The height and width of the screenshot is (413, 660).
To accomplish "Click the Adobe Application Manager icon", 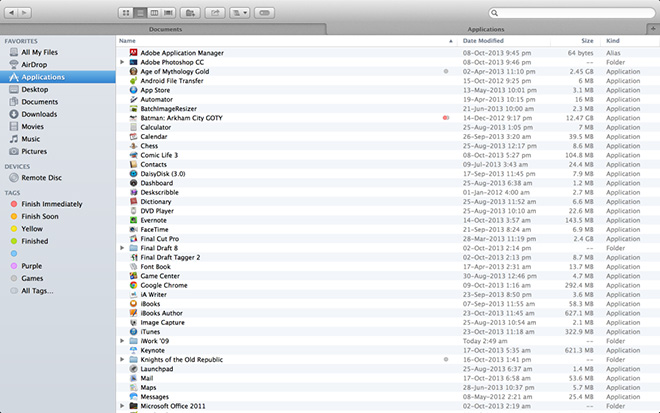I will tap(133, 53).
